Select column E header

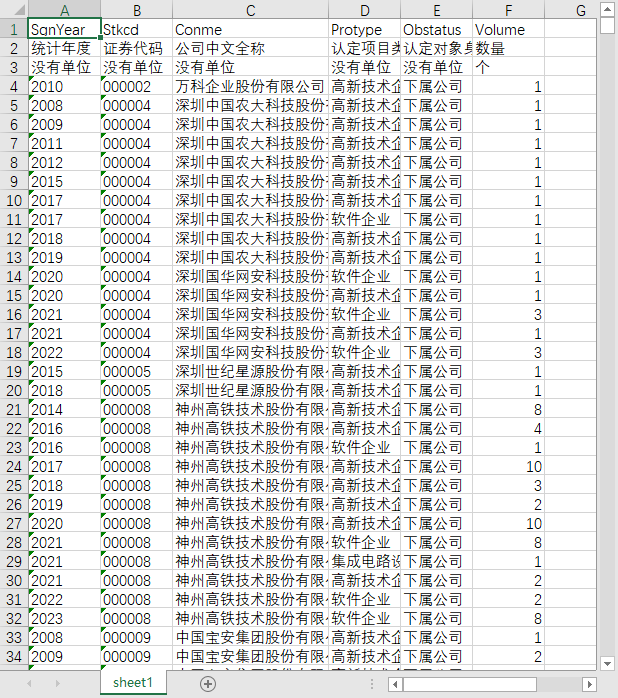[x=436, y=10]
